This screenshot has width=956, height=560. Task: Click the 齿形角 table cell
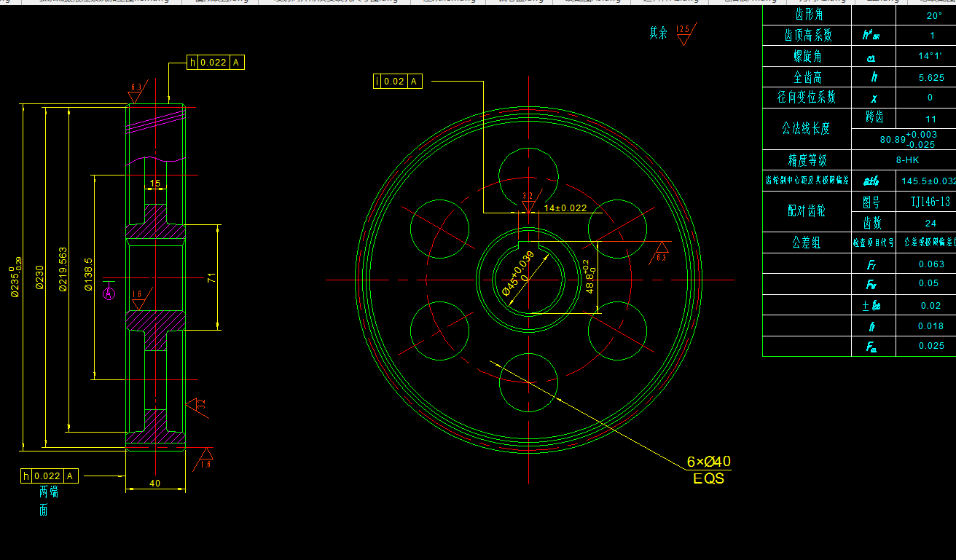coord(807,15)
